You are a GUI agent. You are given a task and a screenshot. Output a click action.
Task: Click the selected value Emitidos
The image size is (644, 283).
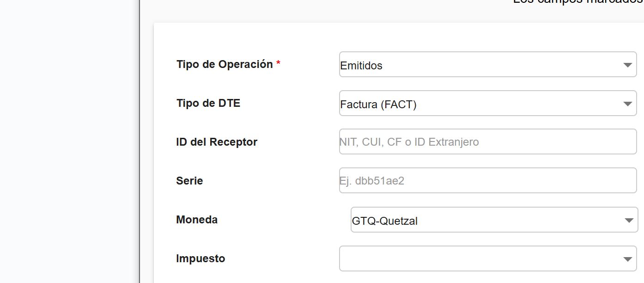361,66
